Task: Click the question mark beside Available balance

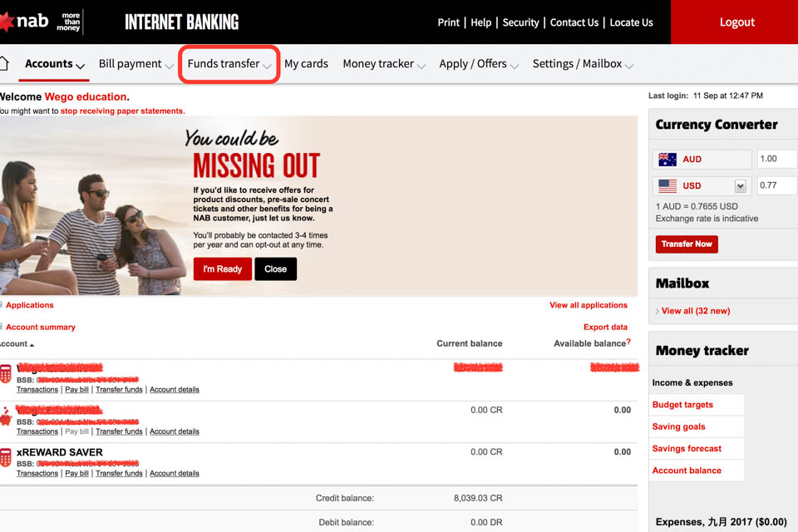Action: coord(628,342)
